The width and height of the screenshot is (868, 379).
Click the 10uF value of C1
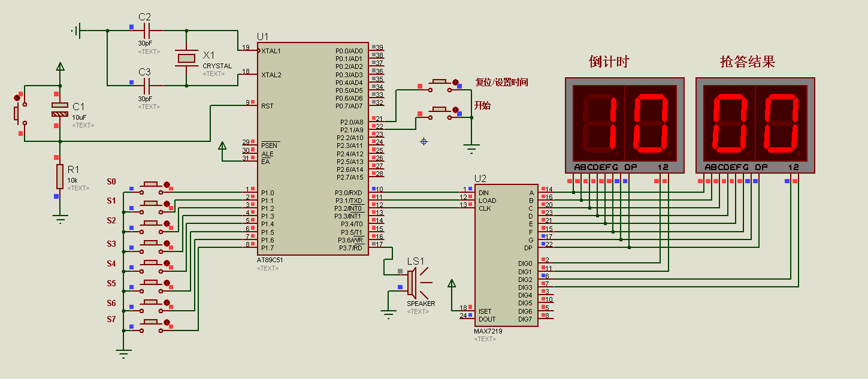[x=80, y=118]
